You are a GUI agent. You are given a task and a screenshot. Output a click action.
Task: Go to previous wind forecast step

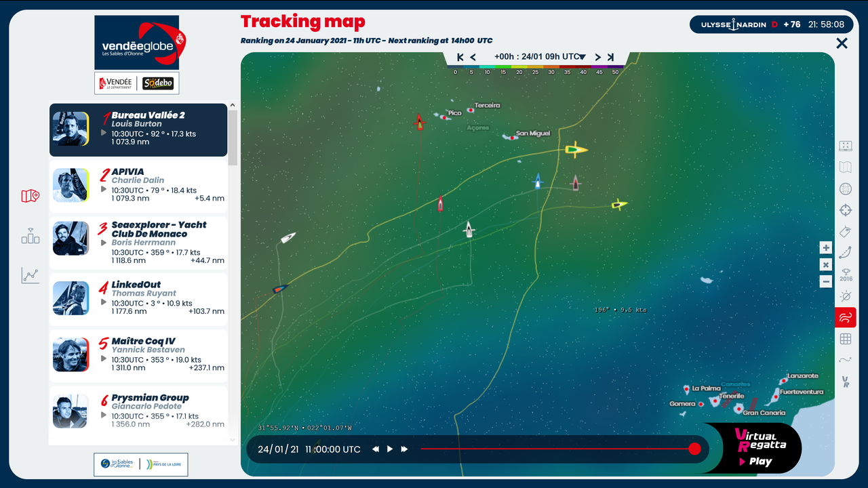point(473,57)
